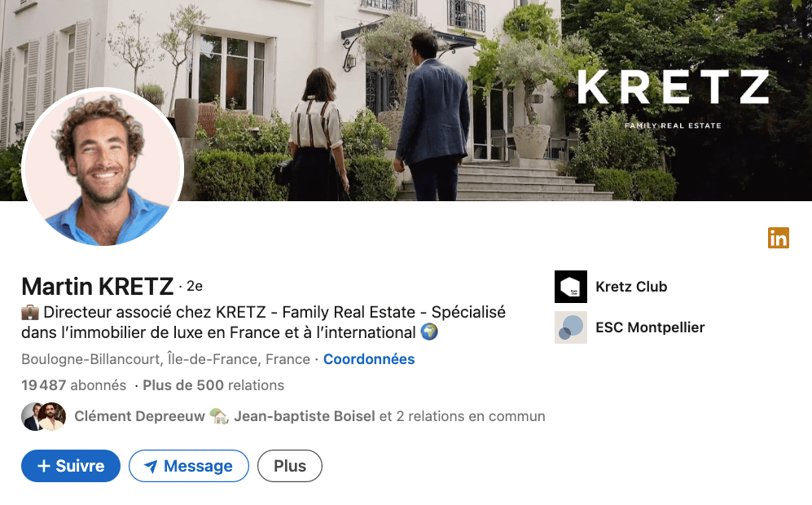The width and height of the screenshot is (812, 505).
Task: Open the Kretz Club company logo
Action: [x=571, y=287]
